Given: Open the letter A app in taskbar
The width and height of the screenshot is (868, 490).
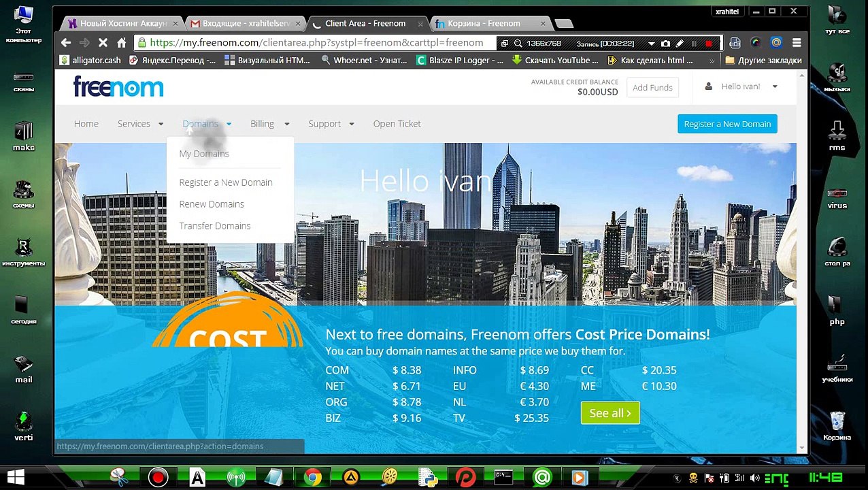Looking at the screenshot, I should click(197, 478).
